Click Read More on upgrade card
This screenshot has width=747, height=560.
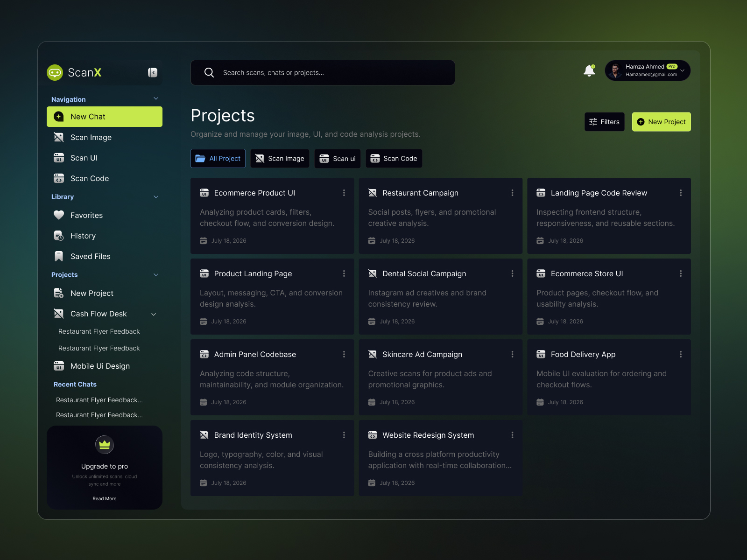[105, 499]
